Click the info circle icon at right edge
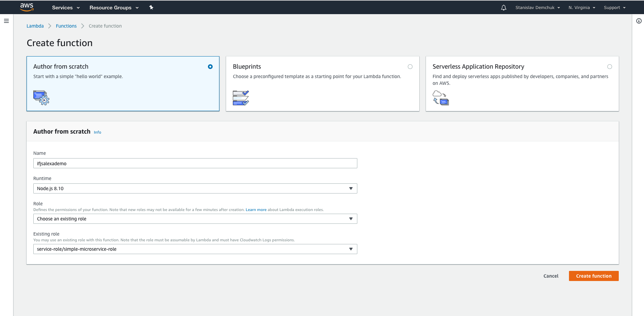Viewport: 644px width, 316px height. 639,21
